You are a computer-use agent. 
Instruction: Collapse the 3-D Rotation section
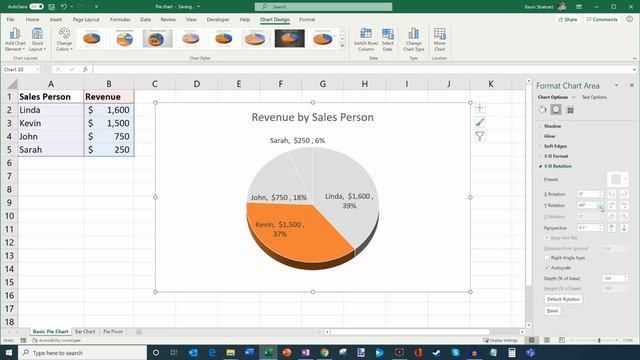pos(558,166)
